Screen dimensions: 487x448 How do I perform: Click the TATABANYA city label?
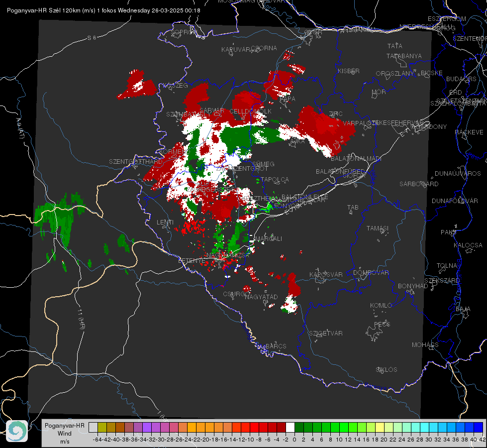pos(404,56)
